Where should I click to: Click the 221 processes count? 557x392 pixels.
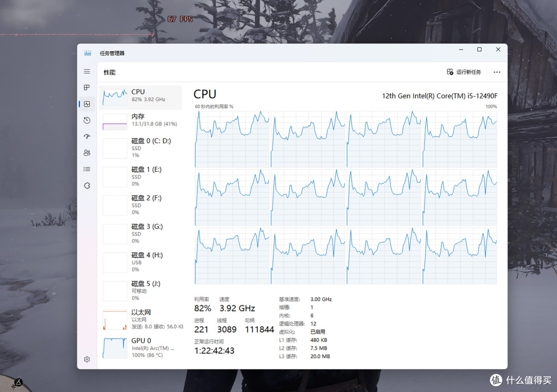point(201,330)
